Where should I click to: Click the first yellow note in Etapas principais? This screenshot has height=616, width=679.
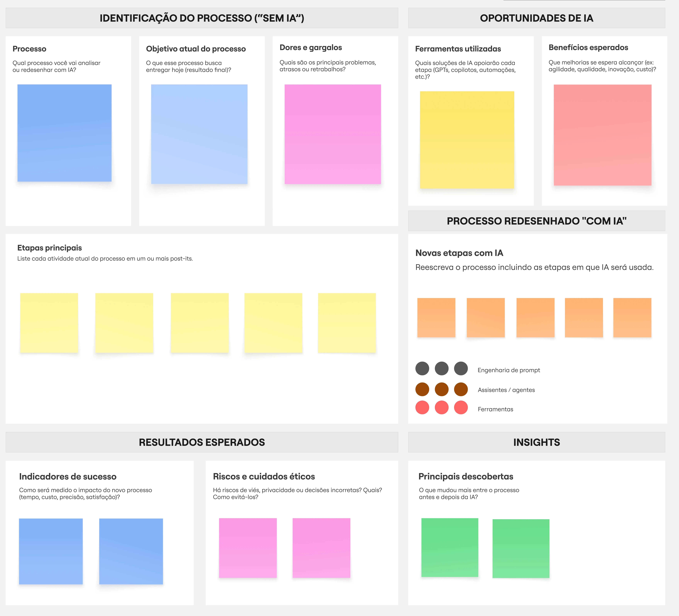[x=49, y=323]
